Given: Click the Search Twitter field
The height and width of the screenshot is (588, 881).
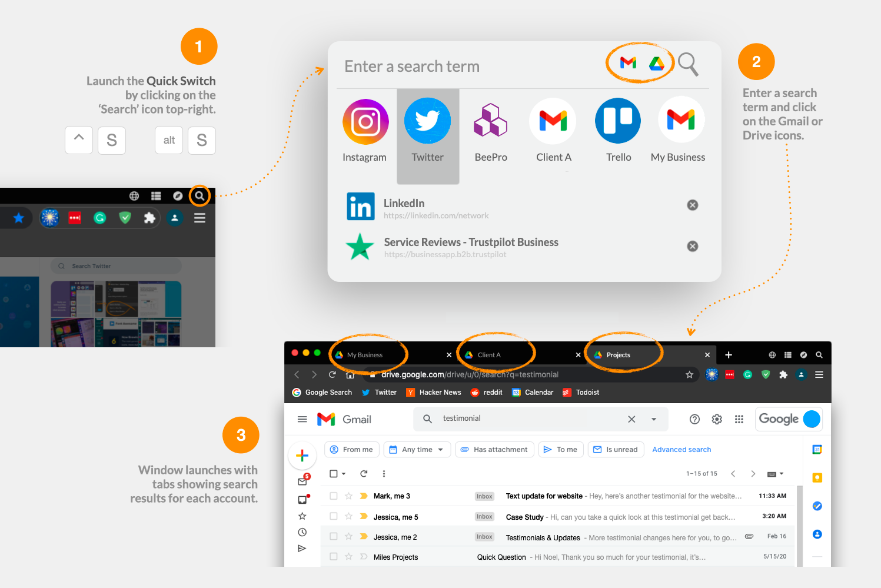Looking at the screenshot, I should click(x=117, y=266).
